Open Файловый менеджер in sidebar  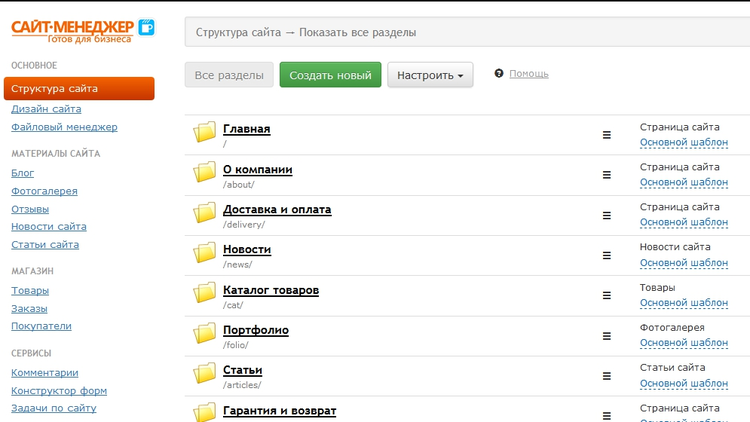64,127
